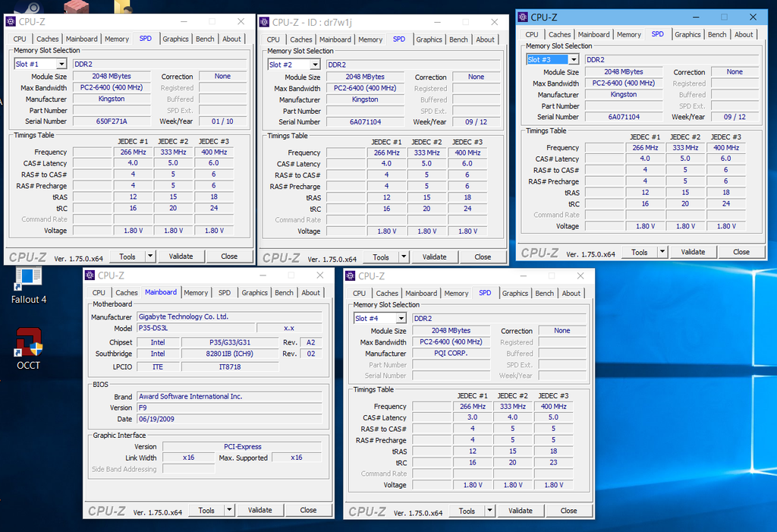The image size is (777, 532).
Task: Click serial number '650F271A' in Slot #1 window
Action: pyautogui.click(x=112, y=121)
